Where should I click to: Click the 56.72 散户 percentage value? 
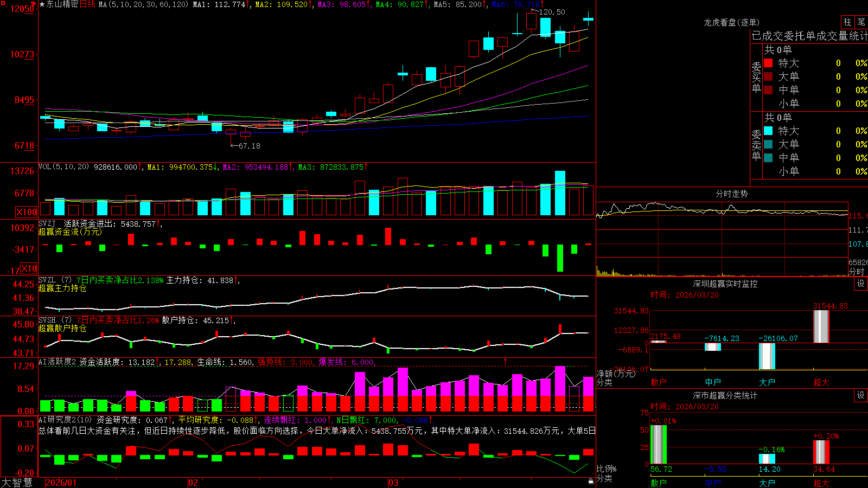(x=661, y=469)
